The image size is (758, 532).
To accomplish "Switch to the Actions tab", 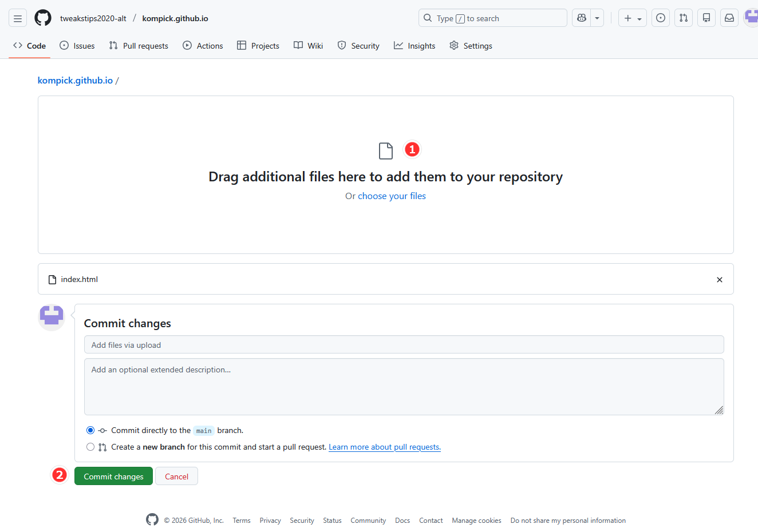I will pos(203,45).
